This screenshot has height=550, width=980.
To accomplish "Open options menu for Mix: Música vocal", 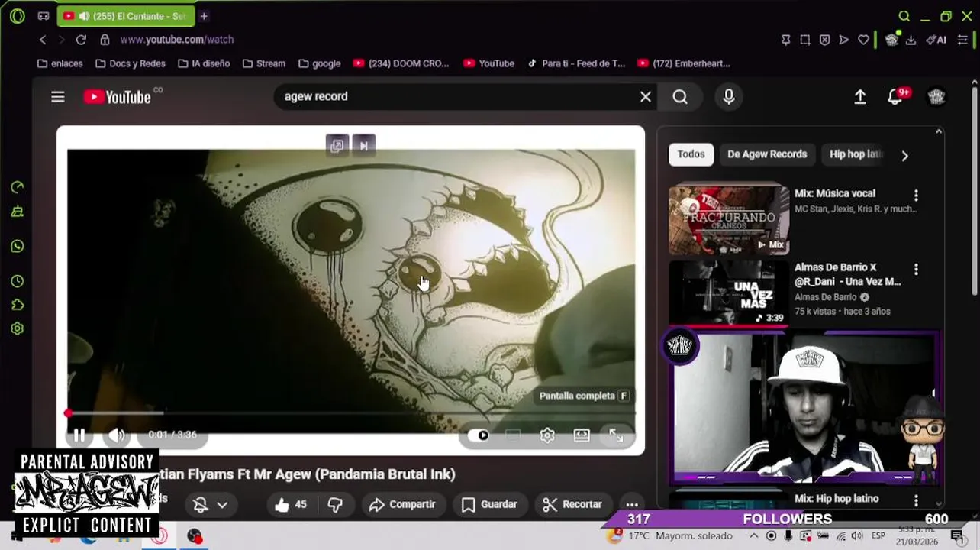I will (x=916, y=196).
